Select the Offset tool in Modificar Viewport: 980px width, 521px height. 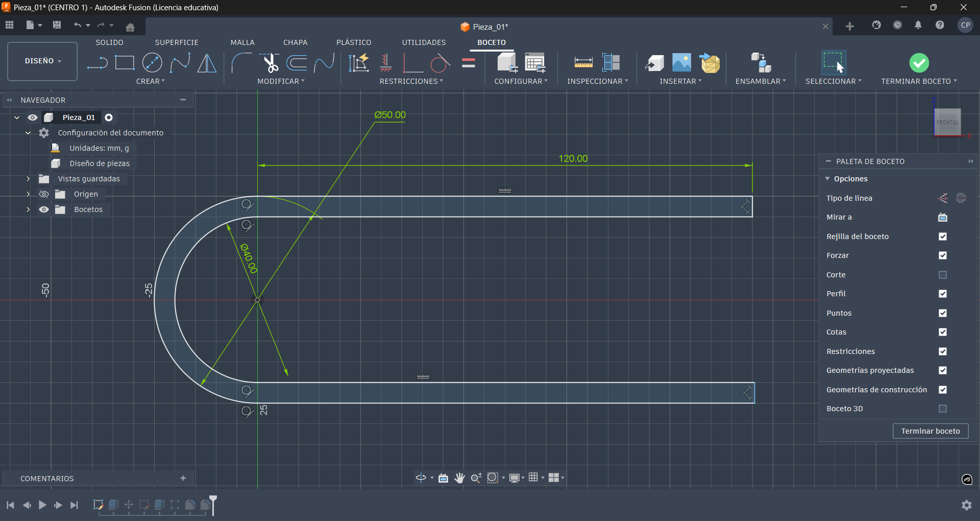[298, 62]
